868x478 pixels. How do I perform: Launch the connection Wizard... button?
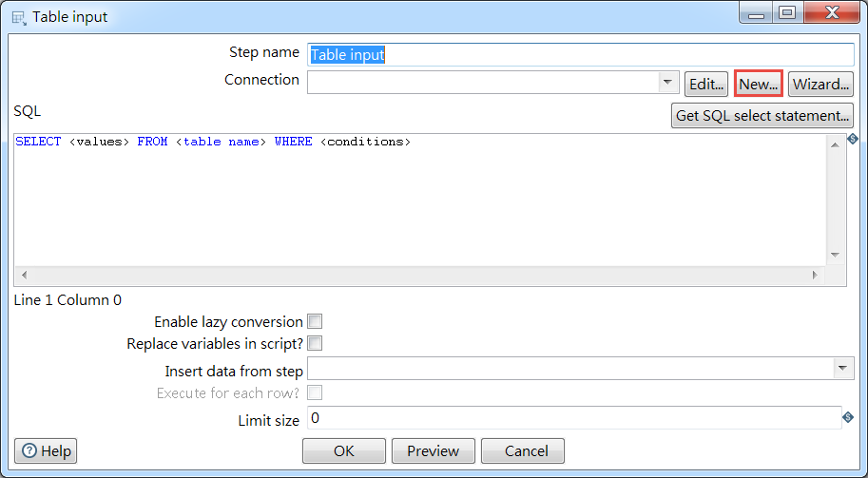click(x=821, y=84)
